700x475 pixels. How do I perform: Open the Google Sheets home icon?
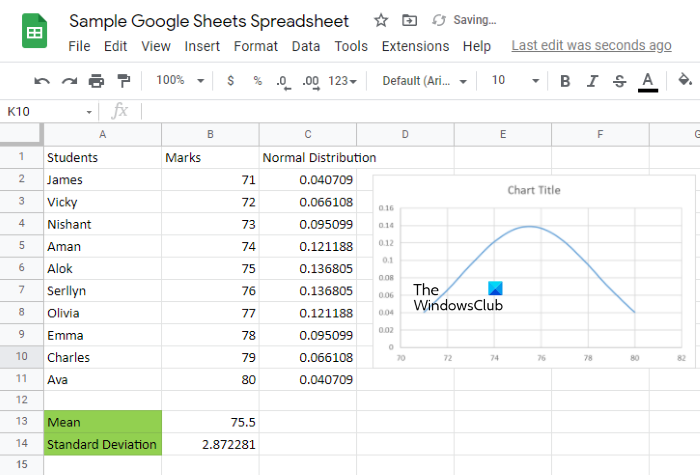pos(35,32)
